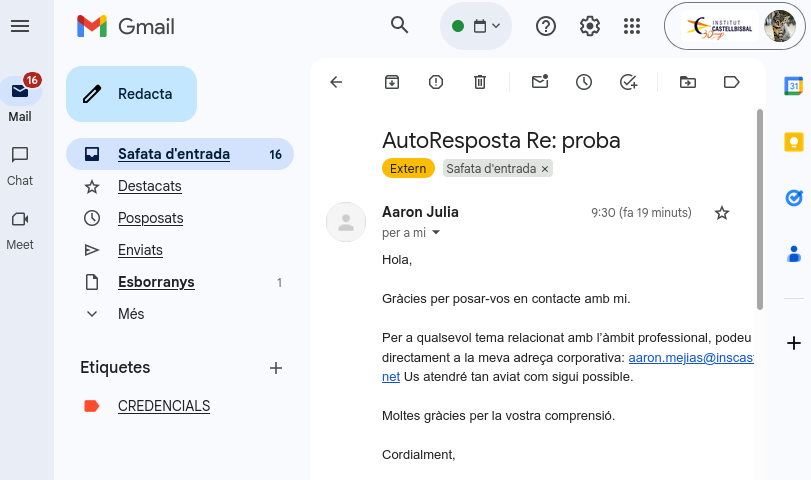The image size is (811, 480).
Task: Open the Enviats folder
Action: pyautogui.click(x=140, y=250)
